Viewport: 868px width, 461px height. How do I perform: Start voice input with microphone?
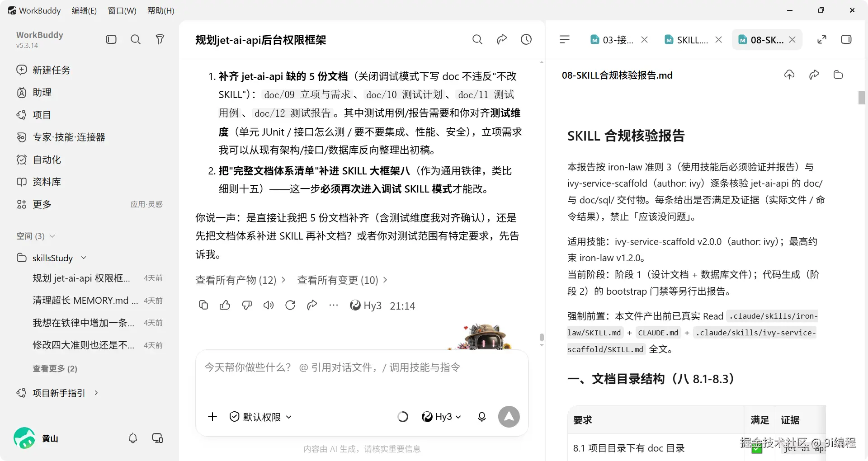[x=482, y=417]
